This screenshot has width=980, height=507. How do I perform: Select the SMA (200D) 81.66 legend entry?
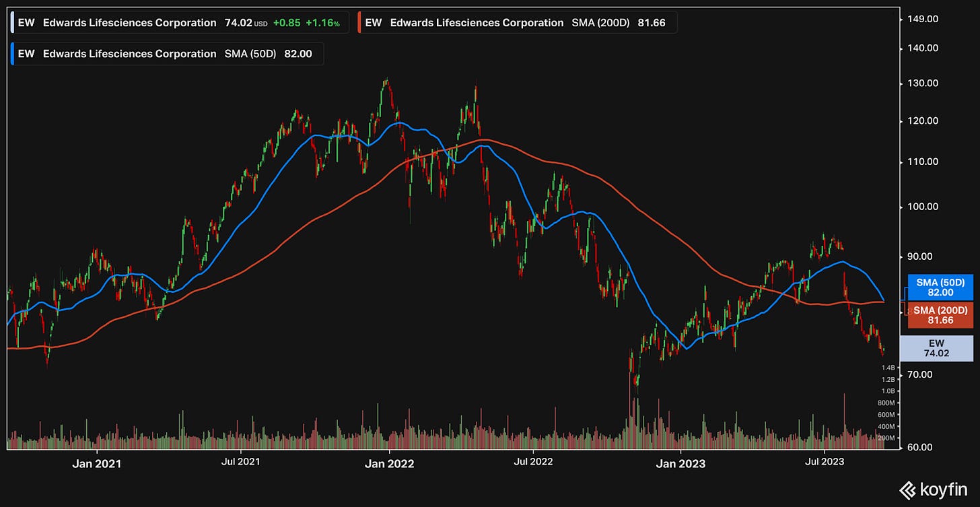click(517, 22)
